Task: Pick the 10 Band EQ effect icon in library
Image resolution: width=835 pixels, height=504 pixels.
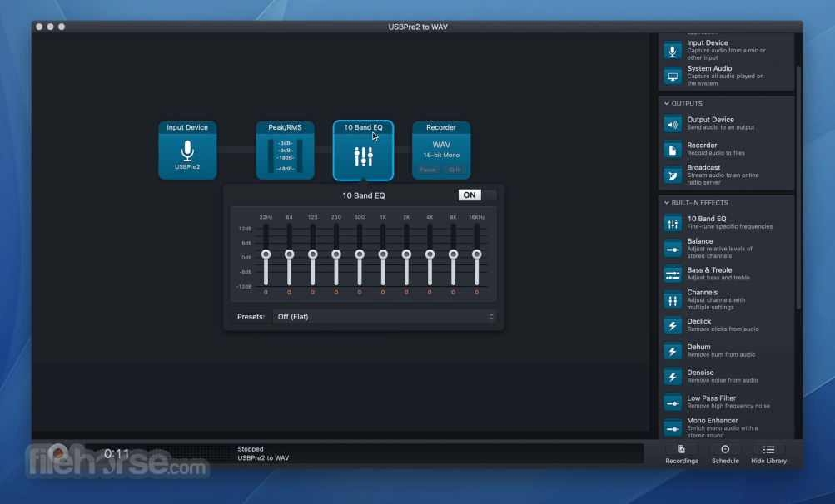Action: coord(673,223)
